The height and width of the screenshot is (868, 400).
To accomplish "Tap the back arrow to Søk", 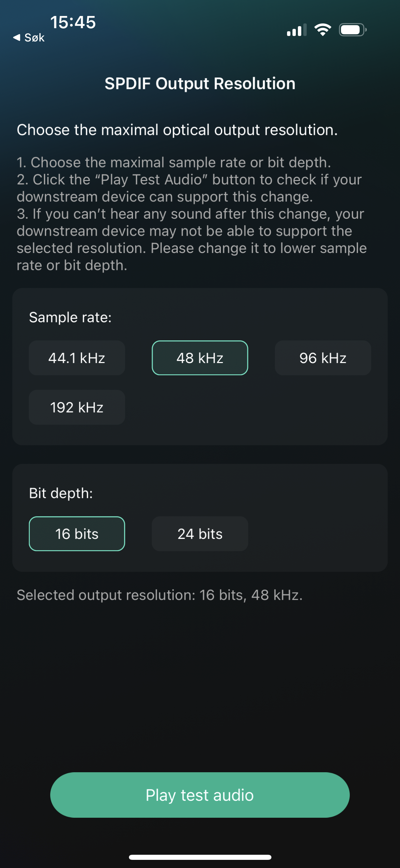I will pos(29,38).
